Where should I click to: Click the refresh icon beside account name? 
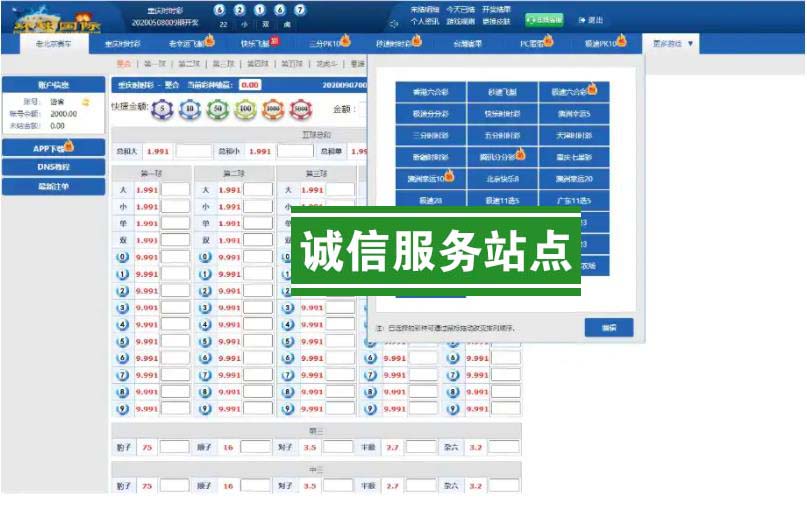(85, 101)
